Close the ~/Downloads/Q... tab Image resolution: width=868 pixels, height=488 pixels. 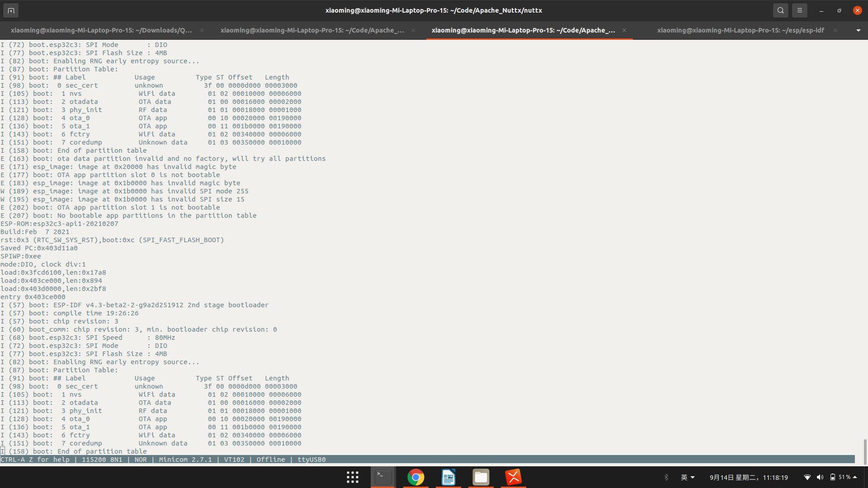point(202,30)
